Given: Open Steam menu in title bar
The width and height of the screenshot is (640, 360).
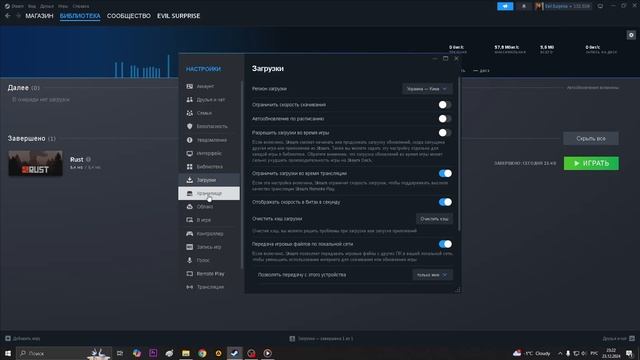Looking at the screenshot, I should 14,6.
